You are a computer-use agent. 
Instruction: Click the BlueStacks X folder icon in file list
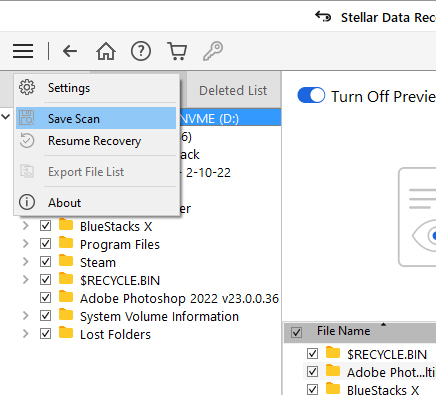(x=333, y=389)
